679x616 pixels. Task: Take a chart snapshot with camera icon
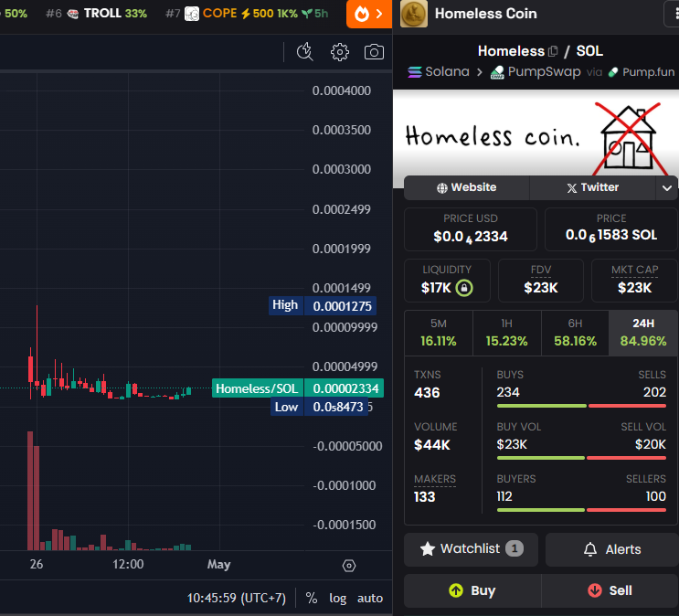click(374, 52)
